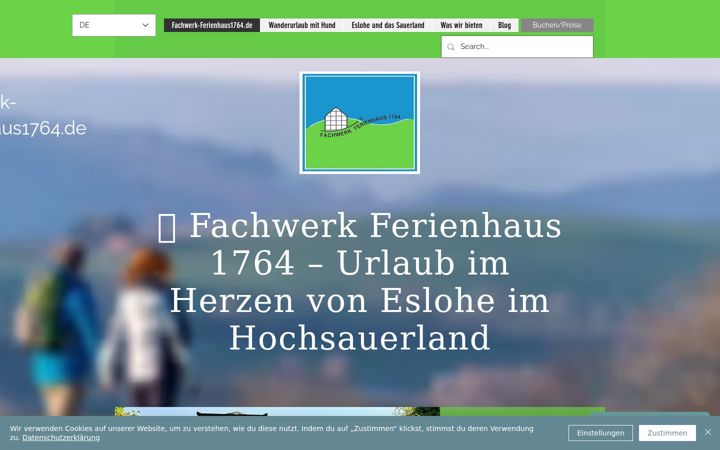This screenshot has width=720, height=450.
Task: Open the DE language dropdown
Action: tap(114, 25)
